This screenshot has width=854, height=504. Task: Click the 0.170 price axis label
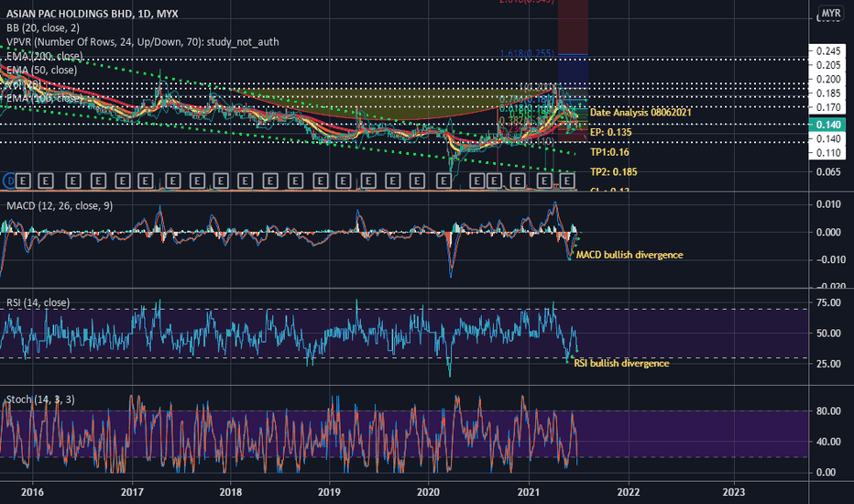pos(827,108)
